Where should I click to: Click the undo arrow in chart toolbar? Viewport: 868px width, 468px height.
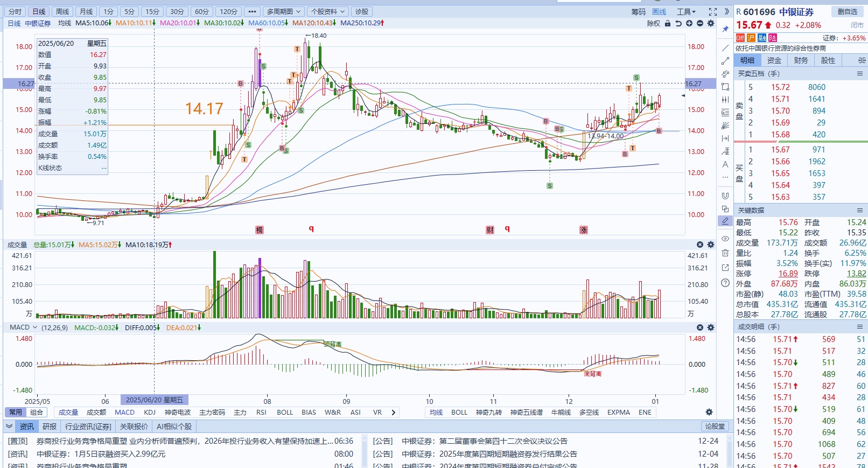(678, 23)
